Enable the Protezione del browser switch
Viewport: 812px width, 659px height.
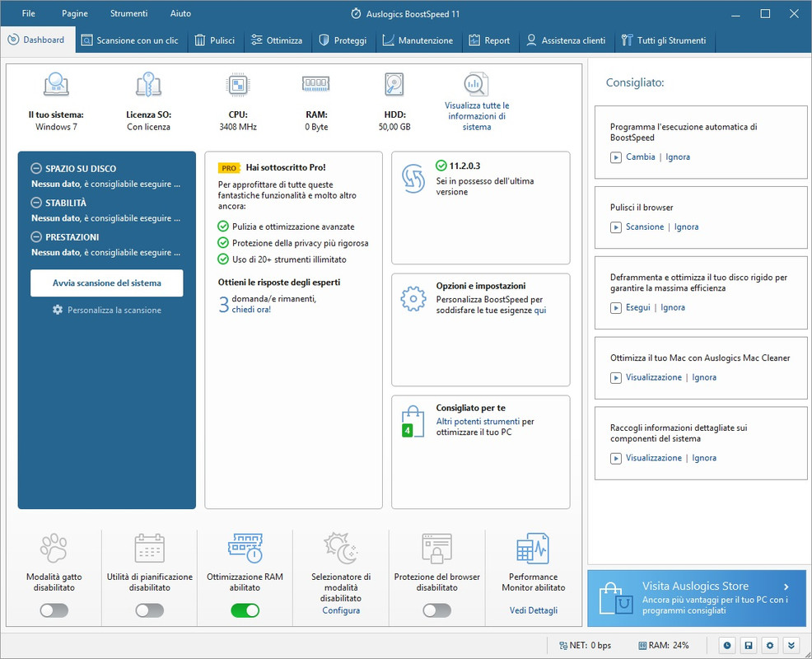click(436, 611)
